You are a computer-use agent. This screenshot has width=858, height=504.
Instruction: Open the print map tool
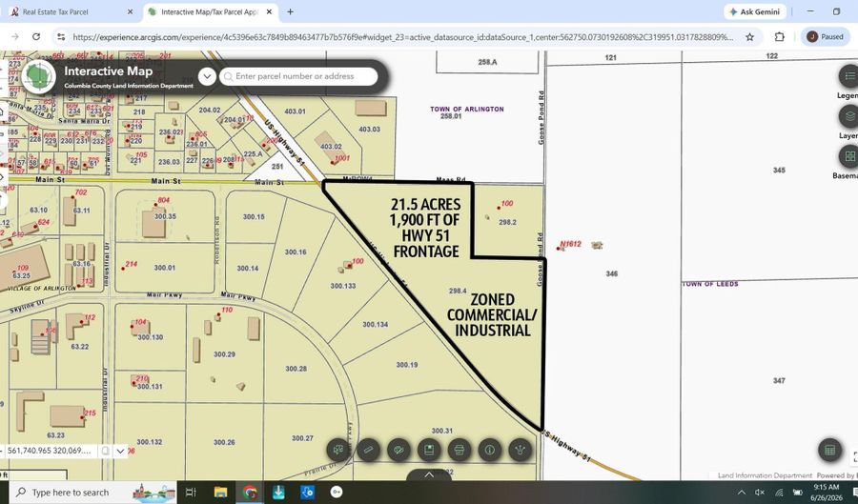[460, 450]
